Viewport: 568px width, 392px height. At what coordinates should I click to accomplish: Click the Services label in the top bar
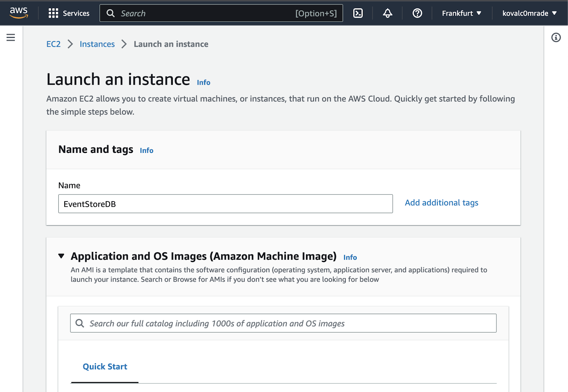tap(76, 13)
